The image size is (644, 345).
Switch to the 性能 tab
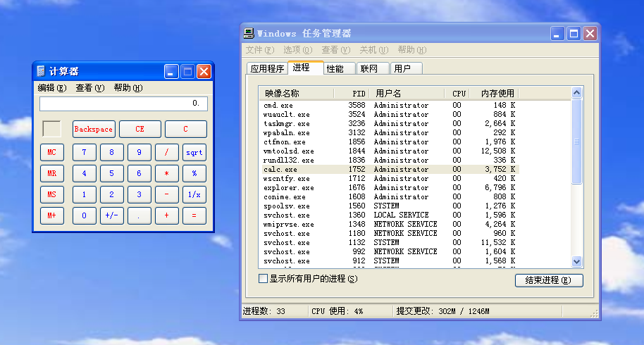[339, 68]
